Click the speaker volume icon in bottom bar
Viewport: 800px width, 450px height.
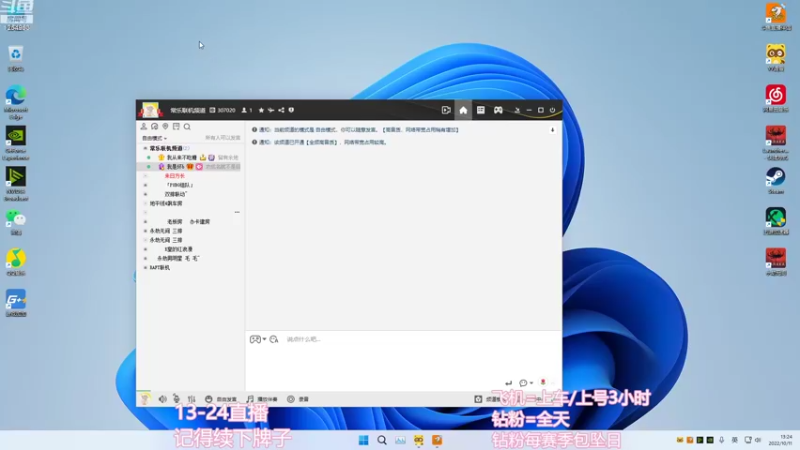click(162, 399)
